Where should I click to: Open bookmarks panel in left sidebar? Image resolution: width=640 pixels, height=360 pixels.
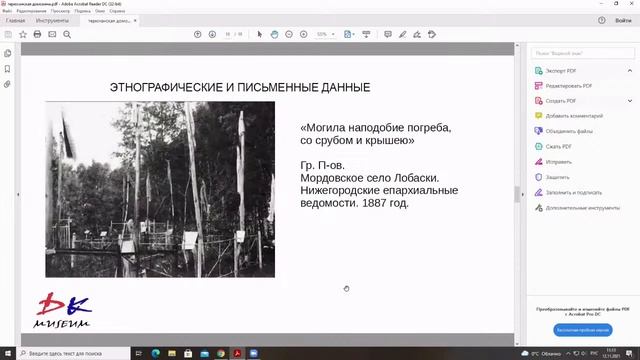tap(7, 69)
